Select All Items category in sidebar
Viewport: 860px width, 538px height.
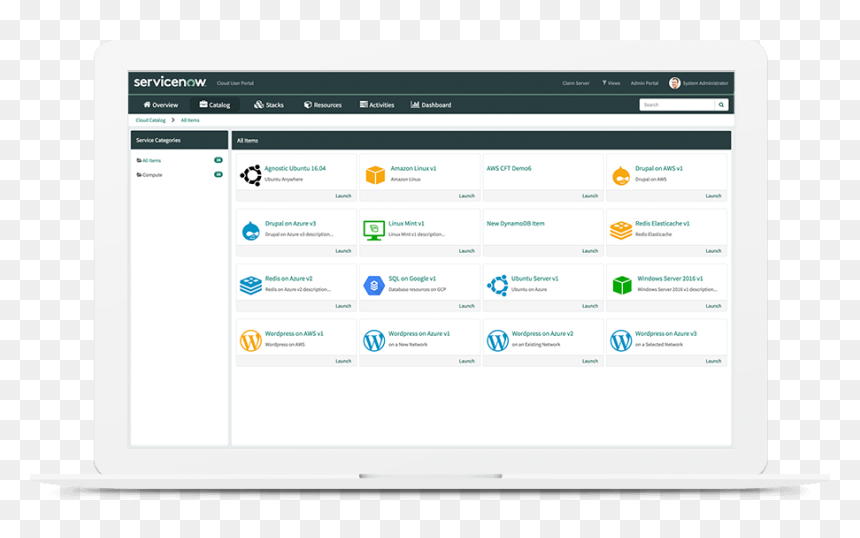click(149, 161)
